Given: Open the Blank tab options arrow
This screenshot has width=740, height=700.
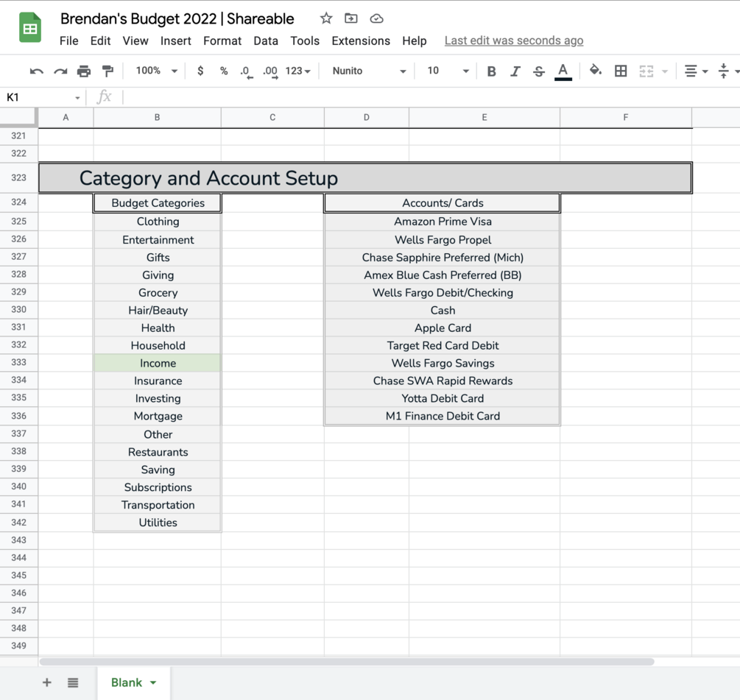Looking at the screenshot, I should [153, 682].
